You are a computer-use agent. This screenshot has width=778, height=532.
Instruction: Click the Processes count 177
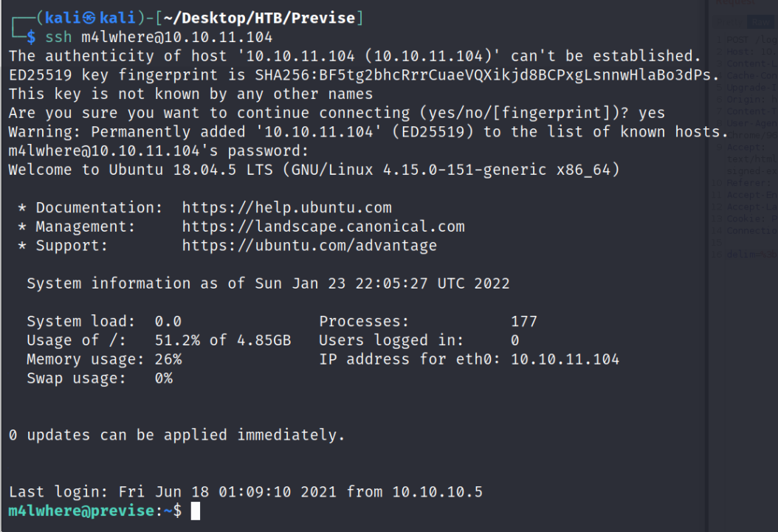pyautogui.click(x=523, y=322)
